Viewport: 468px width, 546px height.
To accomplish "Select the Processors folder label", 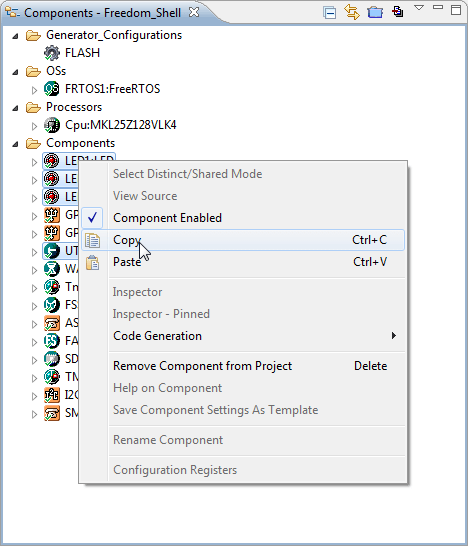I will click(74, 107).
